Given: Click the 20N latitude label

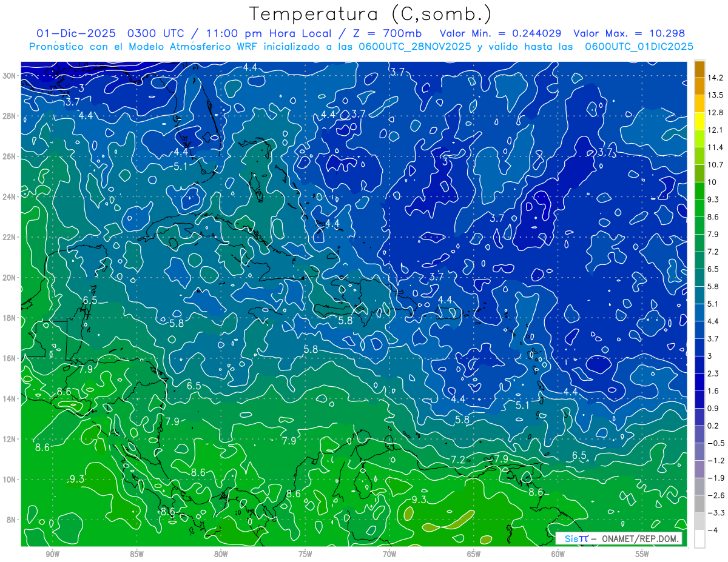Looking at the screenshot, I should click(x=10, y=278).
